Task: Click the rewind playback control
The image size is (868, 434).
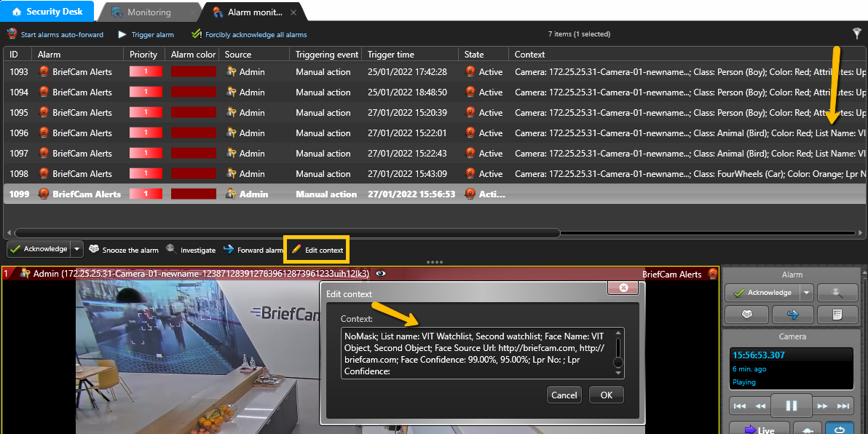Action: (761, 406)
